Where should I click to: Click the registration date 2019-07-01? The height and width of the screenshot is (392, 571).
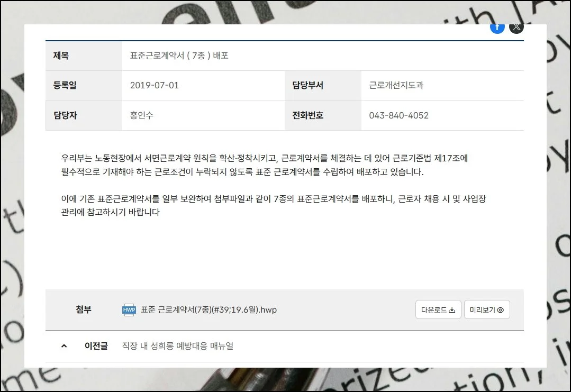pos(155,85)
